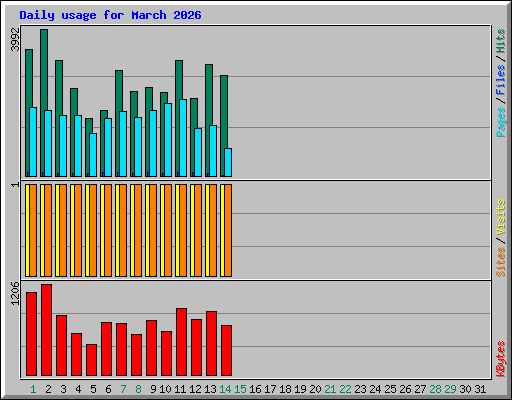Click the red KBytes bar for day 1

tap(32, 334)
